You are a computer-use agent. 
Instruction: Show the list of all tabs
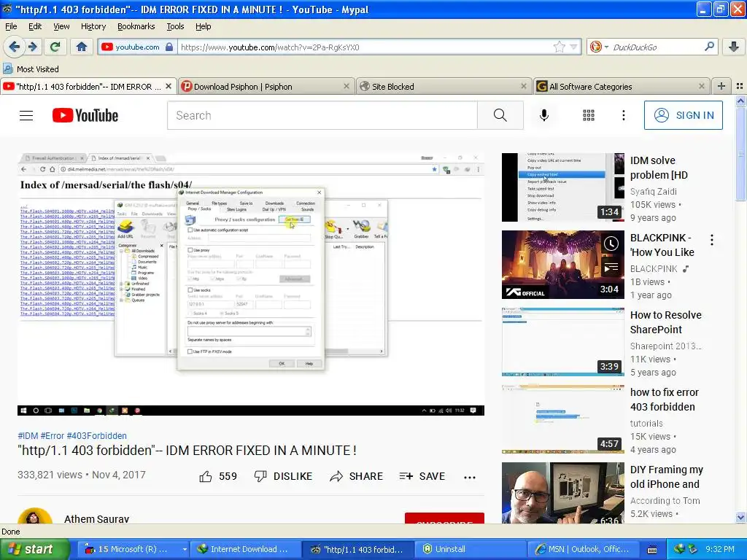point(740,86)
